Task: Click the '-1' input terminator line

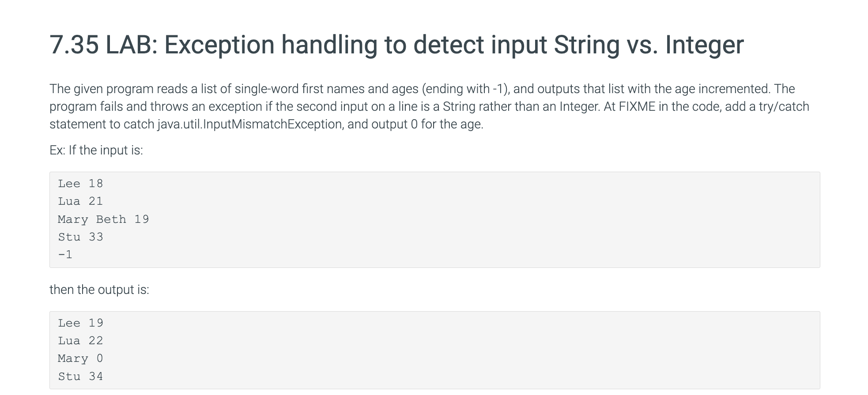Action: [x=65, y=255]
